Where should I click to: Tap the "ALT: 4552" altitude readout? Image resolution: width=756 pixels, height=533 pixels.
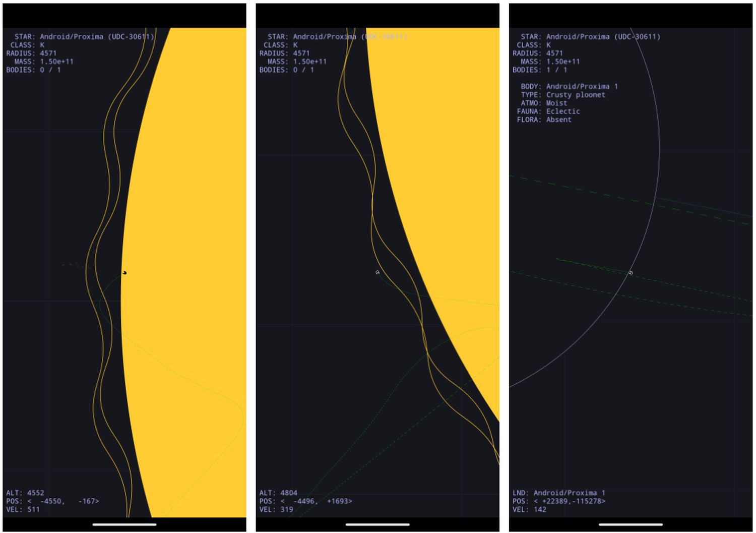[x=25, y=493]
